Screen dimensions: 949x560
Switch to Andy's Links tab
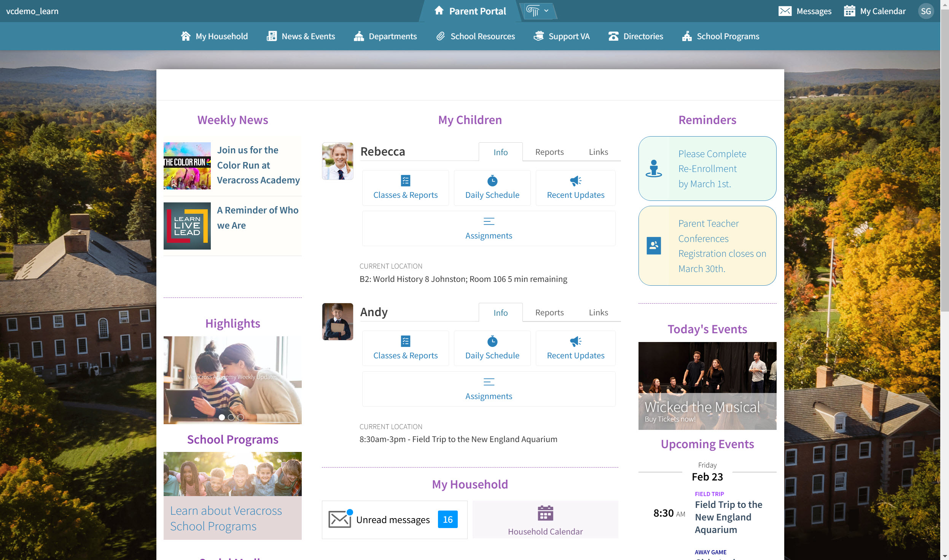tap(598, 312)
